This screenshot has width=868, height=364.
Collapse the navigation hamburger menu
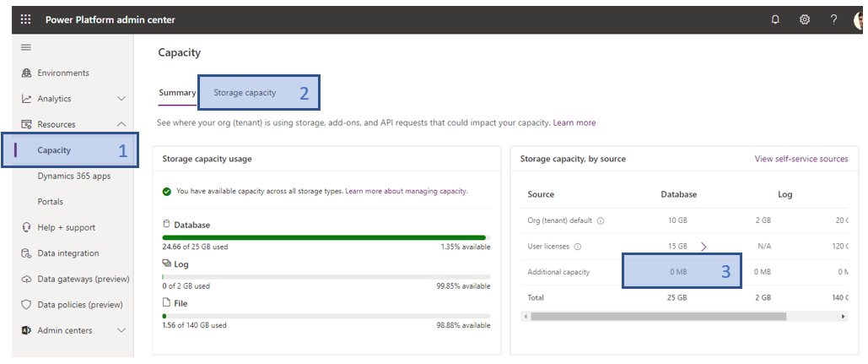click(x=26, y=47)
